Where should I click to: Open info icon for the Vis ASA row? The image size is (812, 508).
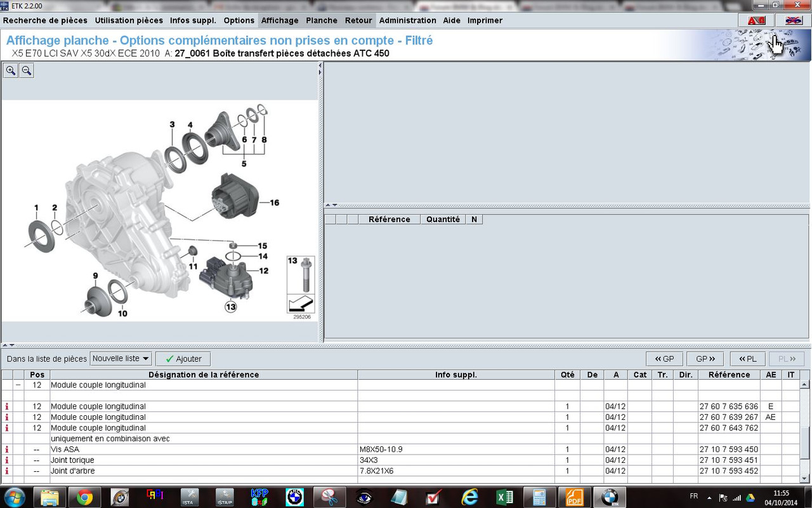(7, 450)
